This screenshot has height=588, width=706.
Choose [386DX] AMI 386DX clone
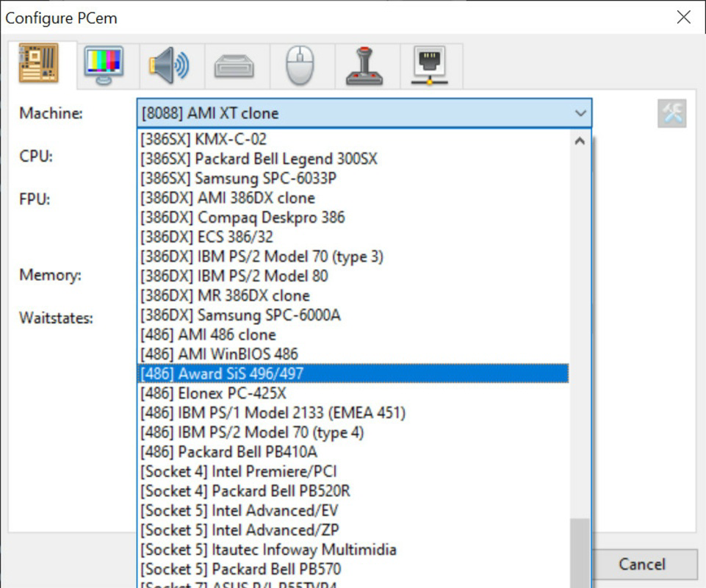click(x=353, y=198)
